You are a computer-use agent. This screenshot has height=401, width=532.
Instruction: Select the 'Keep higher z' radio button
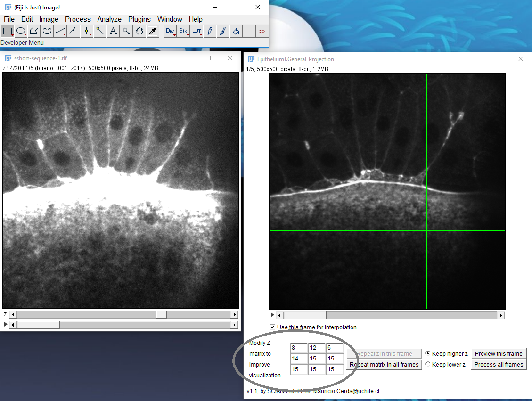pyautogui.click(x=428, y=353)
